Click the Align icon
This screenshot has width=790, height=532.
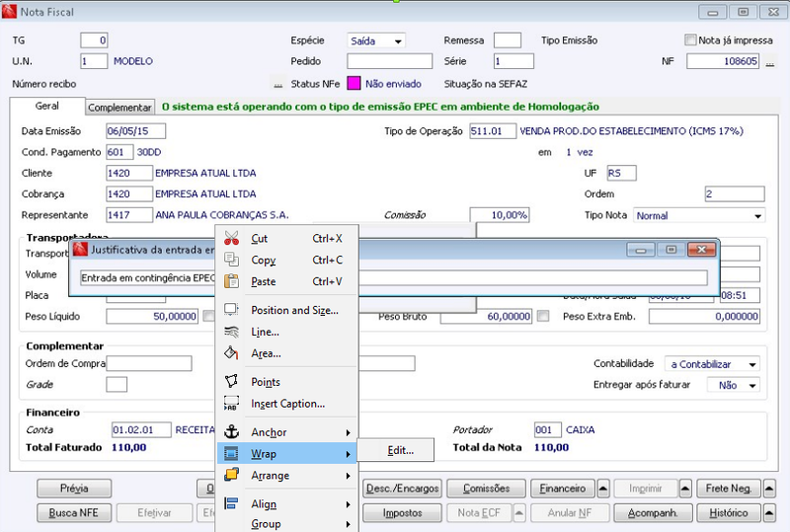tap(231, 503)
